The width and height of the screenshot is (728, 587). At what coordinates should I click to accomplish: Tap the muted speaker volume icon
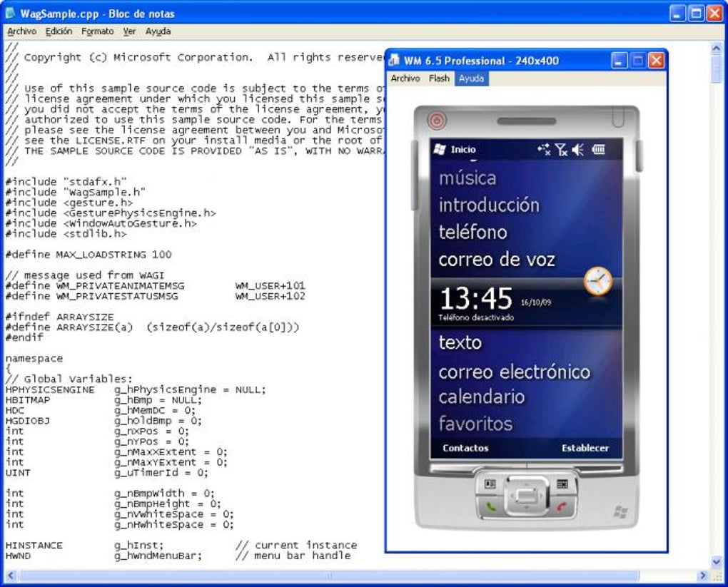point(578,149)
